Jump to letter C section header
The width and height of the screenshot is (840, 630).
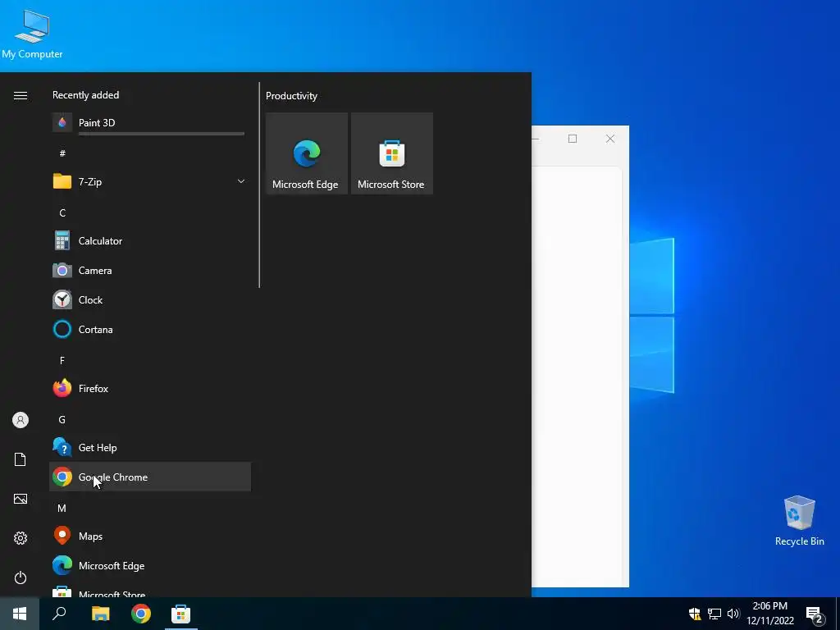(62, 213)
